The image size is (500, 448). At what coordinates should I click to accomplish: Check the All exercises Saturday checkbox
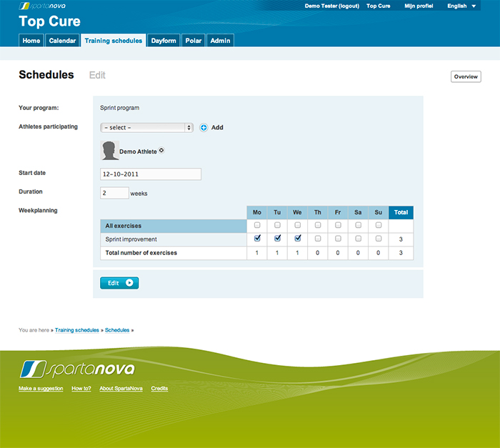359,225
